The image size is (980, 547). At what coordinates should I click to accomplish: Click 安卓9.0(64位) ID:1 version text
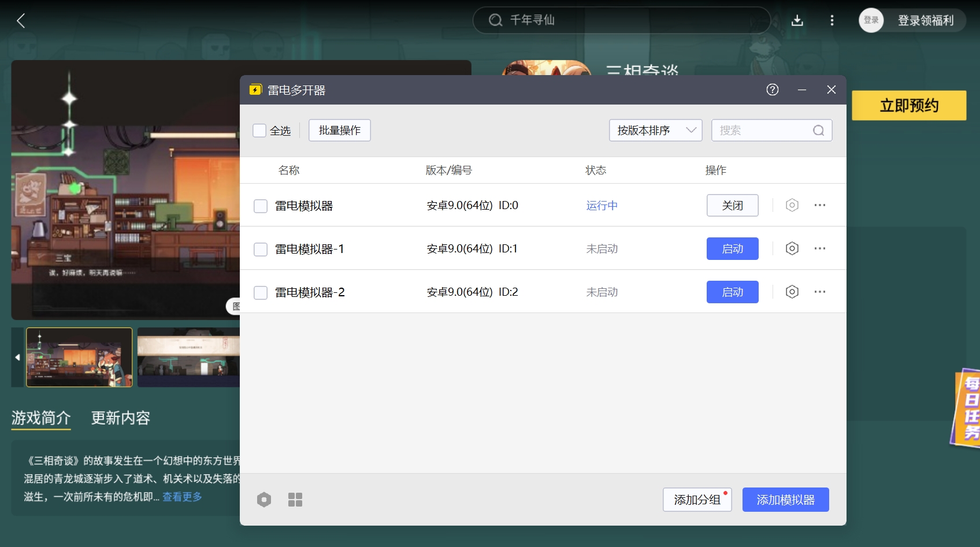pyautogui.click(x=472, y=249)
